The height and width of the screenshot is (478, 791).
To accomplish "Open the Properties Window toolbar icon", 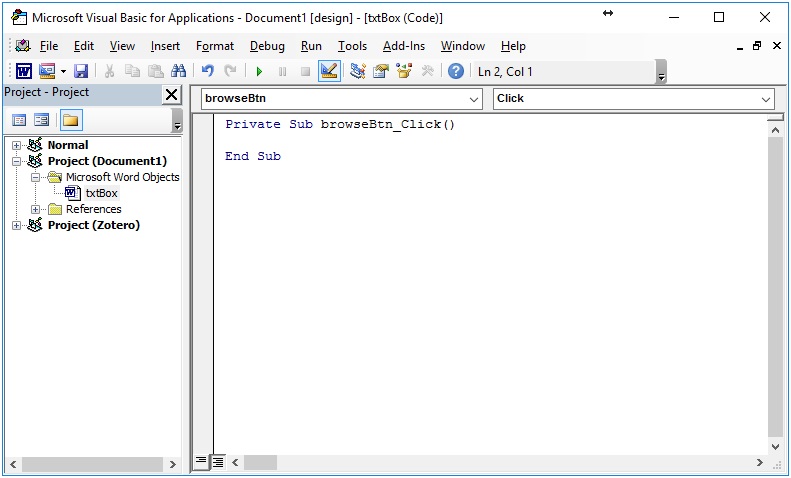I will pos(381,71).
